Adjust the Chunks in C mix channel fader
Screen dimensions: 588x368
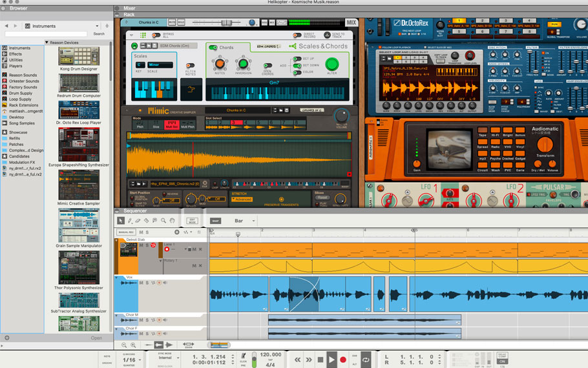(x=226, y=23)
